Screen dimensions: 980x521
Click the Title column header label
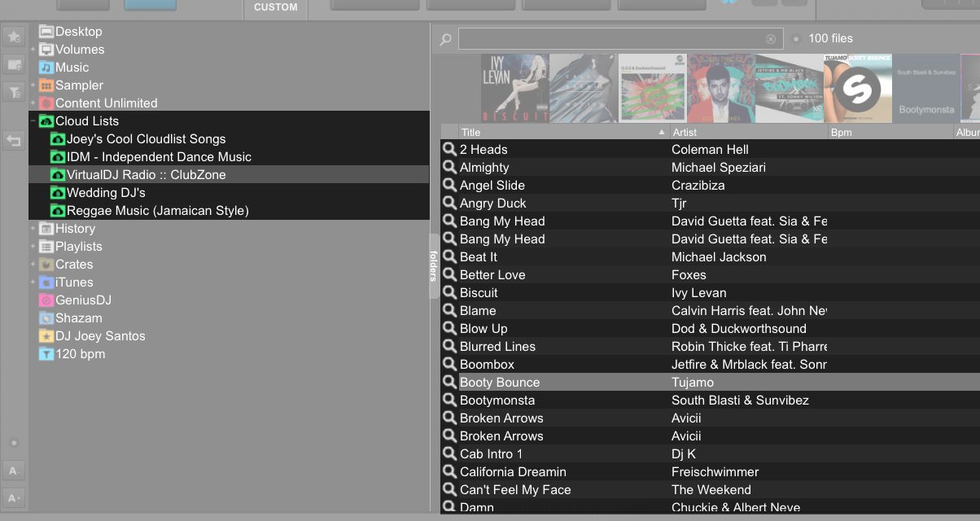pos(470,132)
